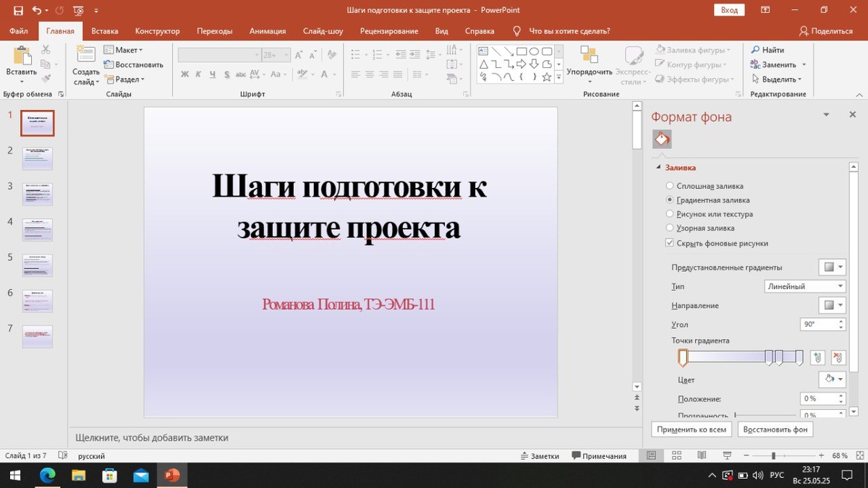
Task: Click the Угол angle field showing 90°
Action: click(x=823, y=325)
